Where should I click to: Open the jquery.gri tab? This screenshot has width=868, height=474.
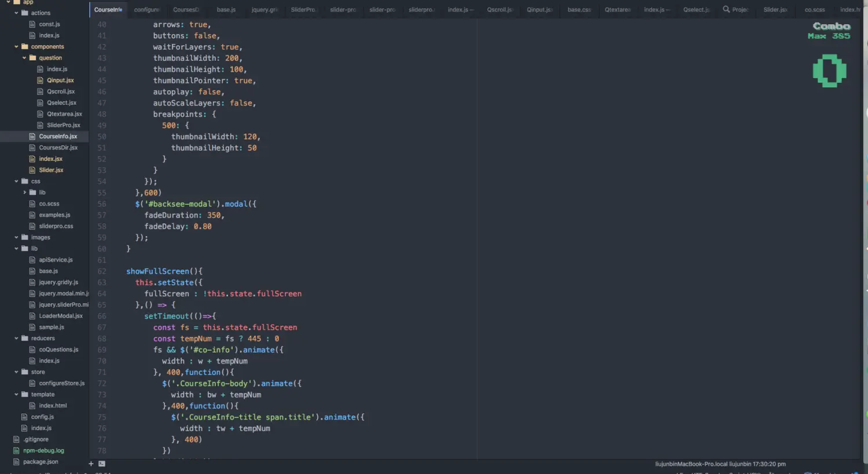265,10
